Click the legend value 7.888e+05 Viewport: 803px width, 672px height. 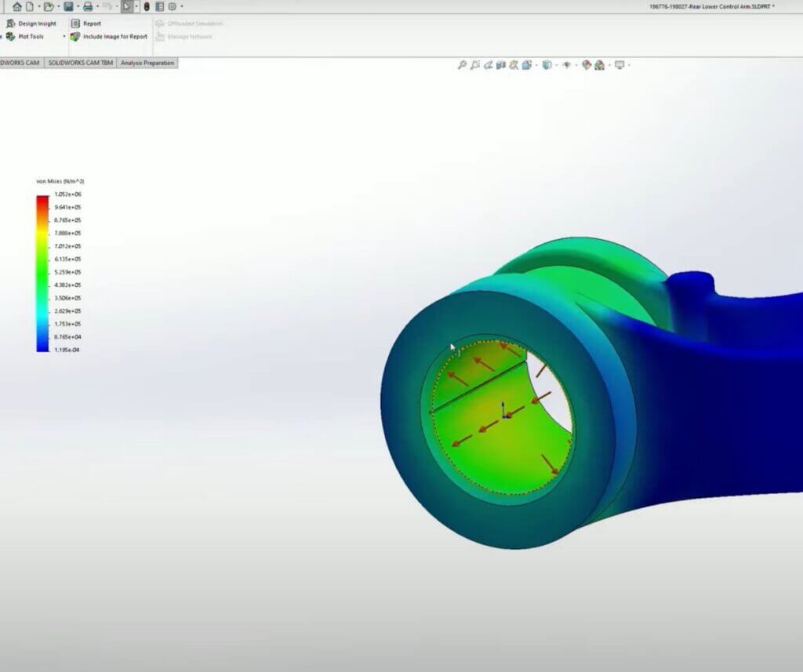67,233
